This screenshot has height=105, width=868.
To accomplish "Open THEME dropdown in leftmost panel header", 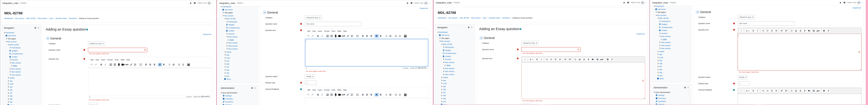I will [x=24, y=3].
